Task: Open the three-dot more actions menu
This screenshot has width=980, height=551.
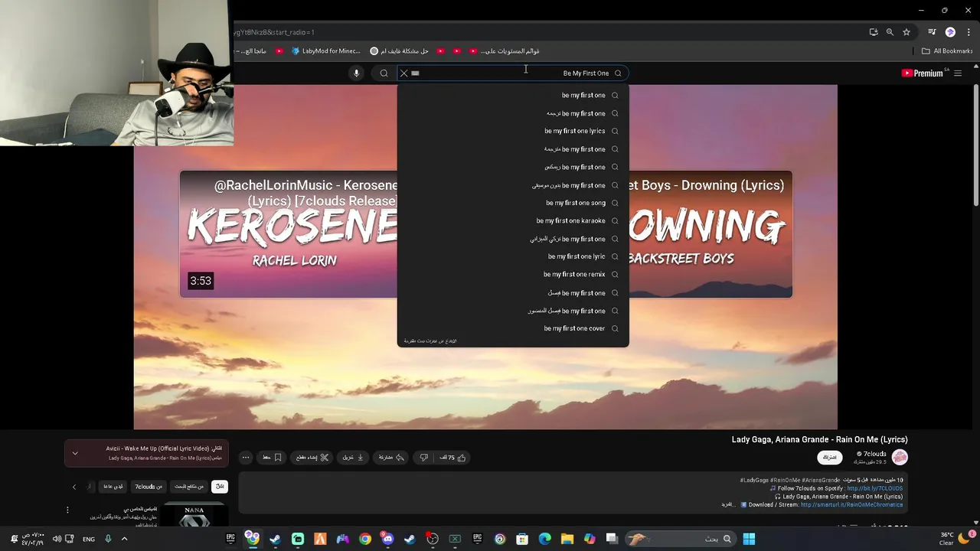Action: tap(246, 458)
